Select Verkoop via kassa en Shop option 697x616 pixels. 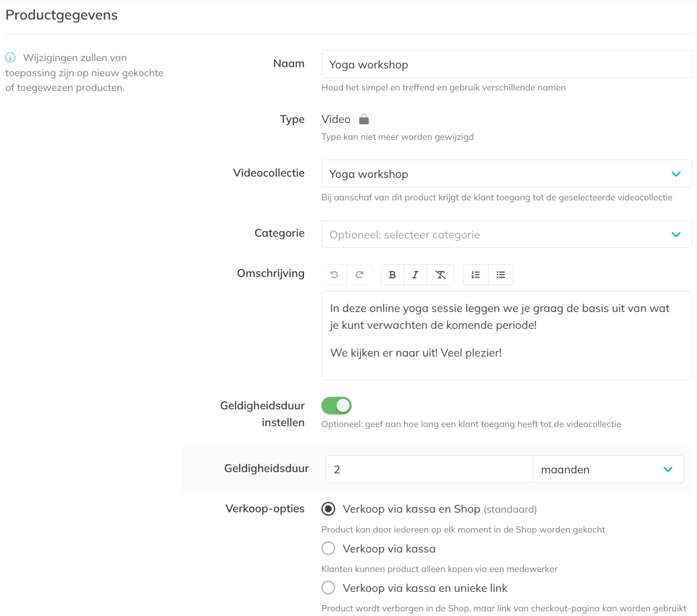(328, 509)
